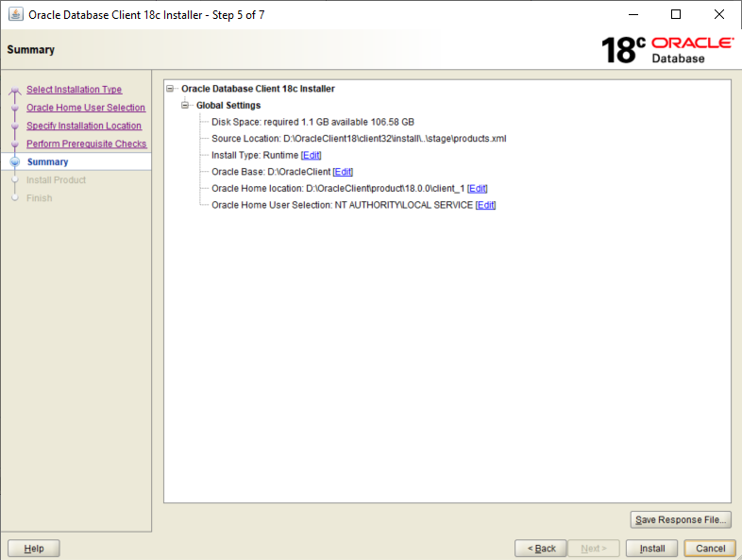The image size is (742, 560).
Task: Click the Global Settings tree label
Action: pos(228,105)
